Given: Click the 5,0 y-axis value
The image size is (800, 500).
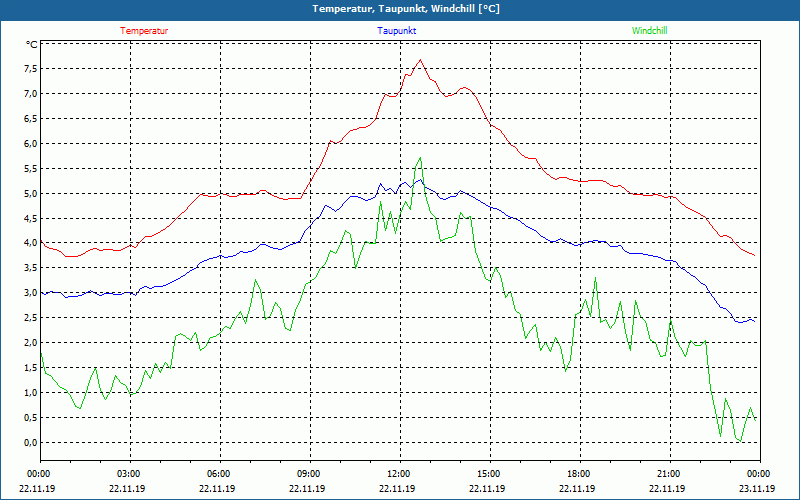Looking at the screenshot, I should [x=31, y=194].
